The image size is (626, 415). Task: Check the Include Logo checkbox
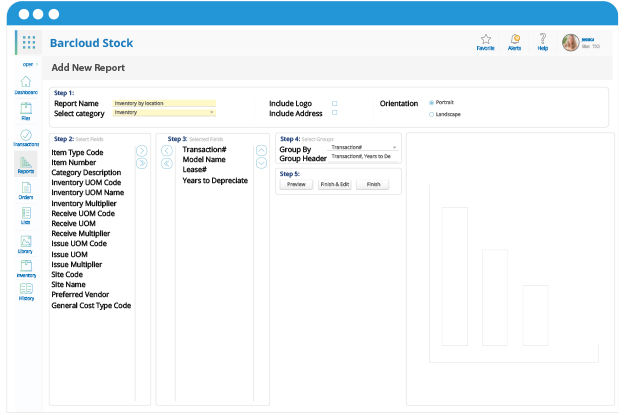tap(335, 103)
